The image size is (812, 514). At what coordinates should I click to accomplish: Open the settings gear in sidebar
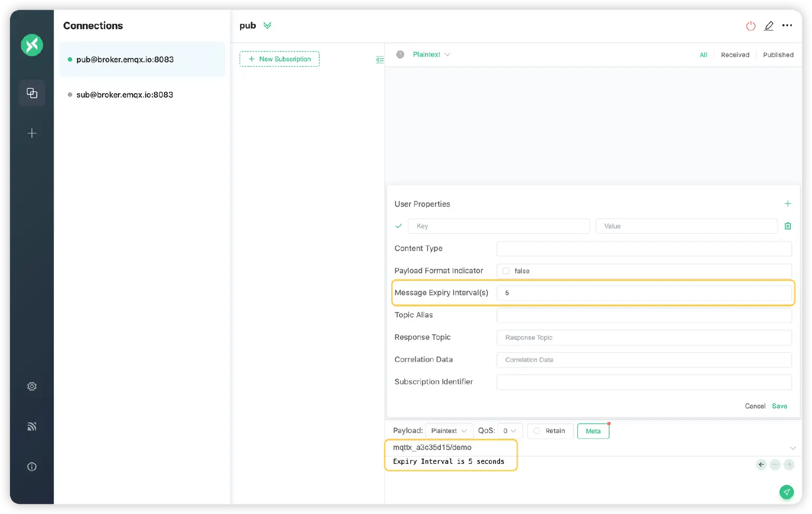32,387
